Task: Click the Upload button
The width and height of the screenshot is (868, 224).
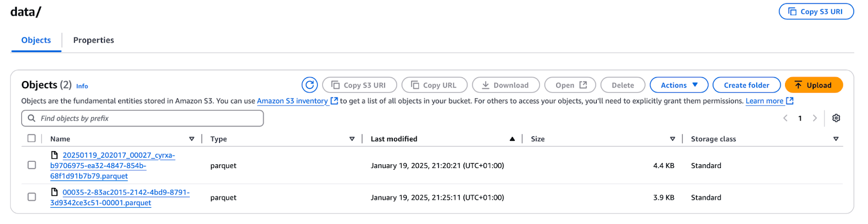Action: 813,85
